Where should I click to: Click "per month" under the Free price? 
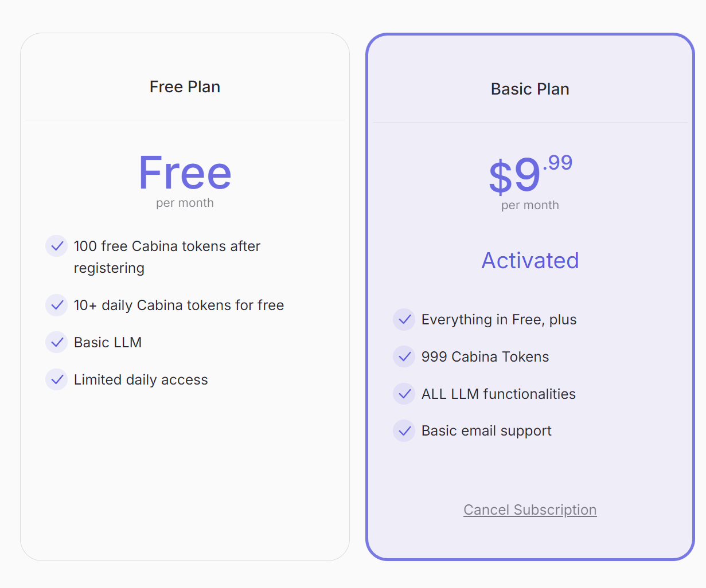[x=185, y=203]
